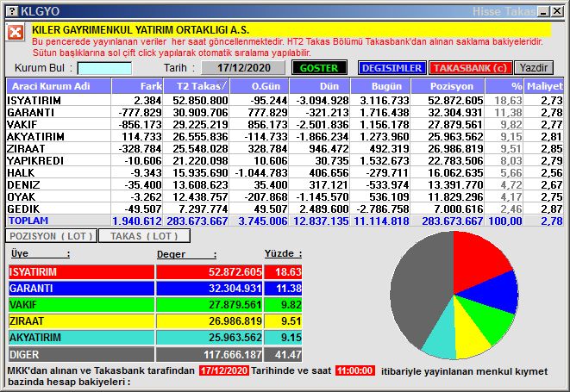Click the cyan AKYATIRIM legend bar
This screenshot has height=392, width=570.
pos(81,338)
